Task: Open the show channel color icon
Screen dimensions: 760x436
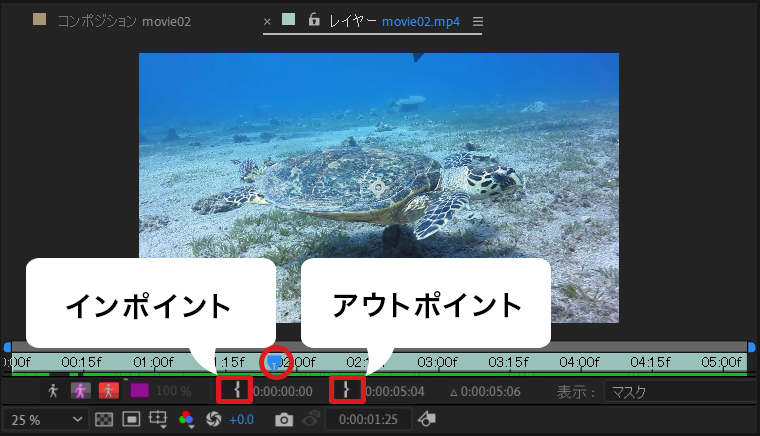Action: pos(185,420)
